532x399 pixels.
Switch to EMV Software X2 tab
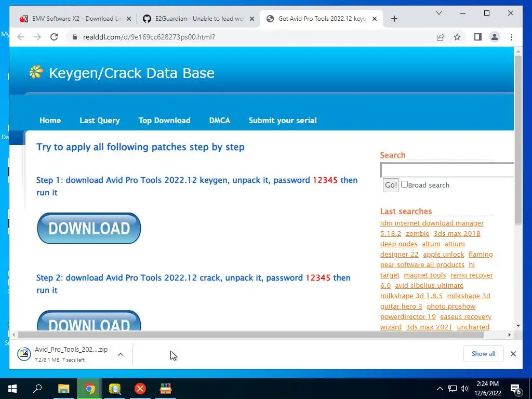(75, 19)
